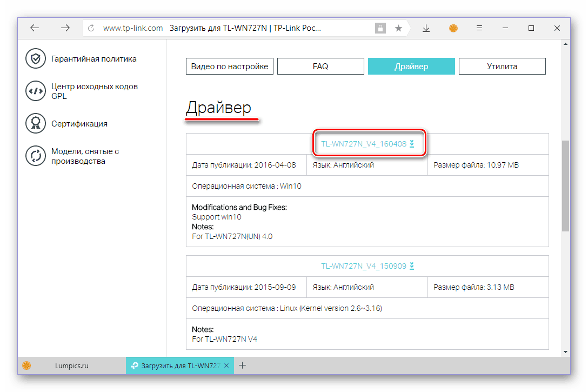The width and height of the screenshot is (588, 392).
Task: Click the TP-Link icon on the active tab
Action: tap(134, 366)
